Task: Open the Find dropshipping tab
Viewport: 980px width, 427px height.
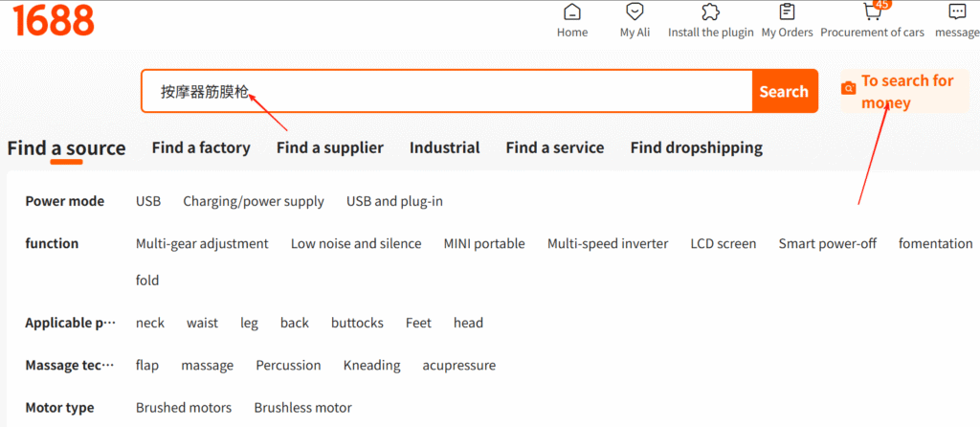Action: (697, 148)
